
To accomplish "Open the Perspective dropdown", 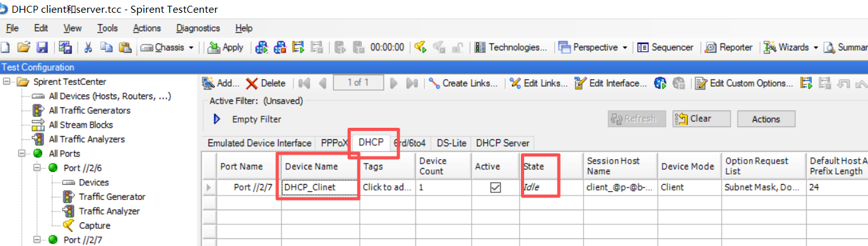I will click(x=593, y=47).
